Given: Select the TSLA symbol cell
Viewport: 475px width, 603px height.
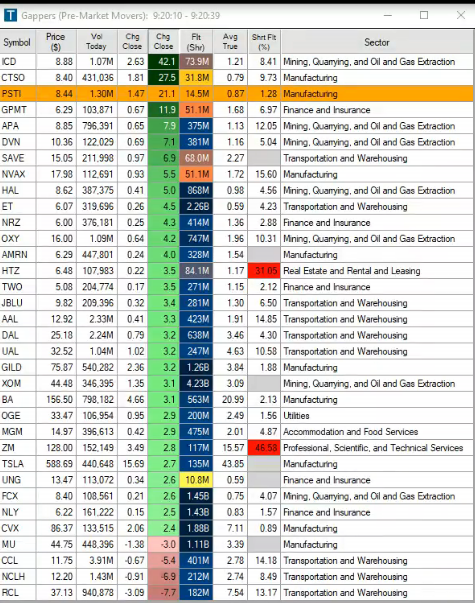Looking at the screenshot, I should pos(18,464).
